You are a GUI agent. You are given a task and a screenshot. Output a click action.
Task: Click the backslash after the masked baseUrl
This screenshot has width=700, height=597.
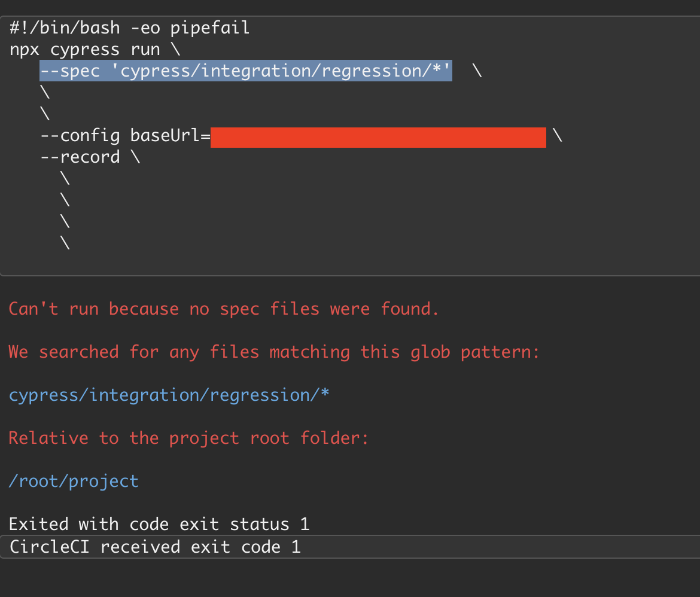558,135
